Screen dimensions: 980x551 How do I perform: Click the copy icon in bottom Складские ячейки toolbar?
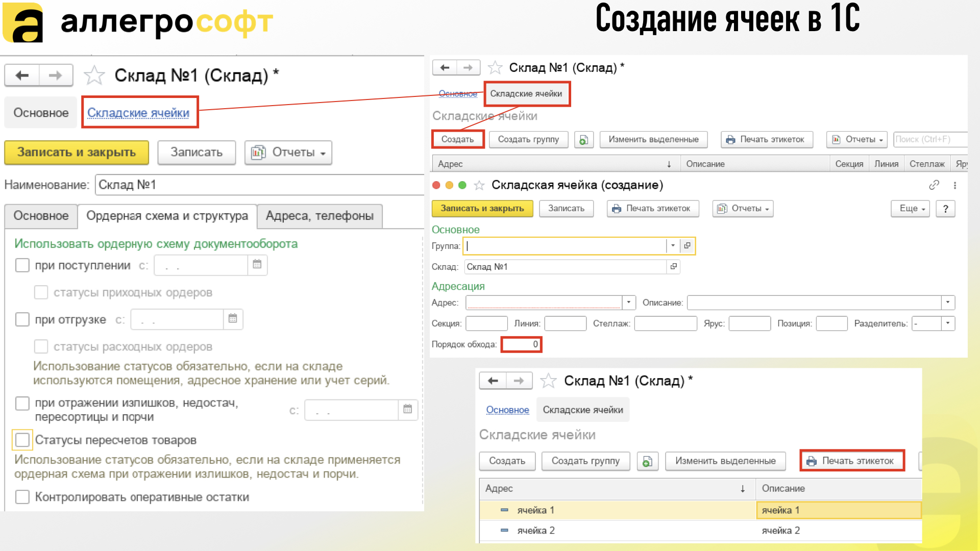[x=647, y=461]
